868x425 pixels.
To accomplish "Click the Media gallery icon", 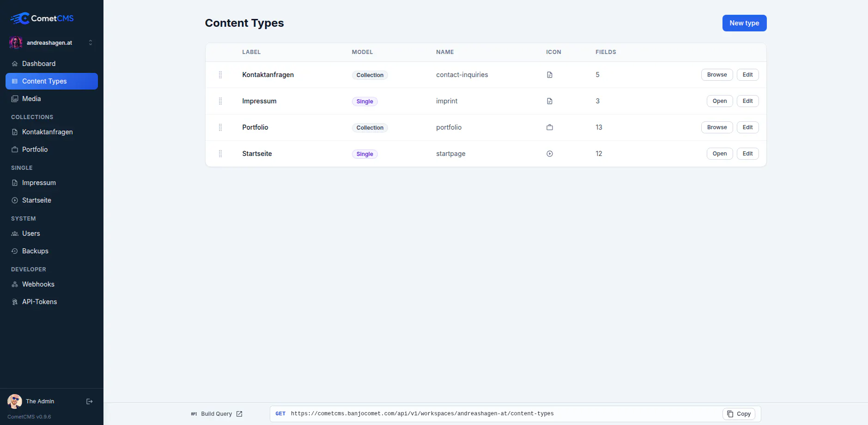I will pos(15,99).
